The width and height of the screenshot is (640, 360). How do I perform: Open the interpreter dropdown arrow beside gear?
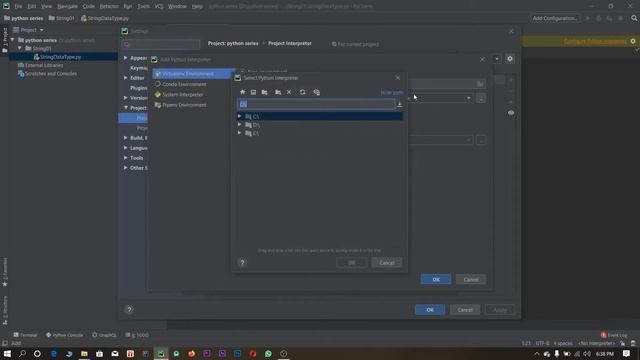497,59
